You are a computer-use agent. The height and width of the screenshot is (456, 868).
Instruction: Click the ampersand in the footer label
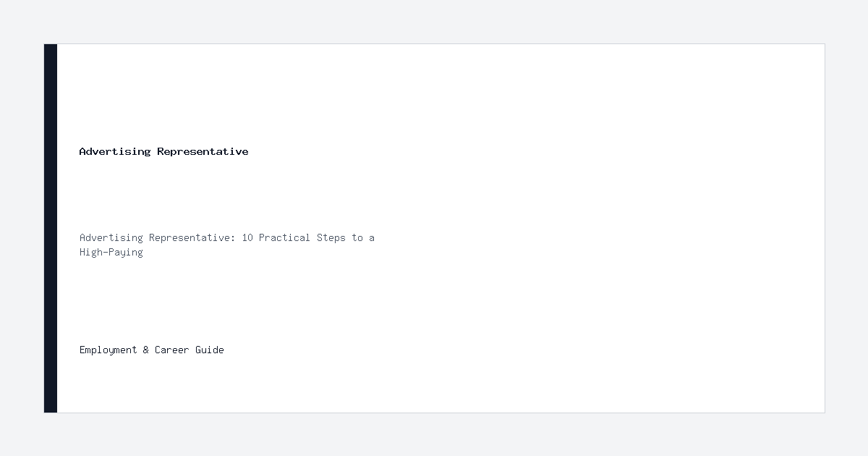click(146, 350)
